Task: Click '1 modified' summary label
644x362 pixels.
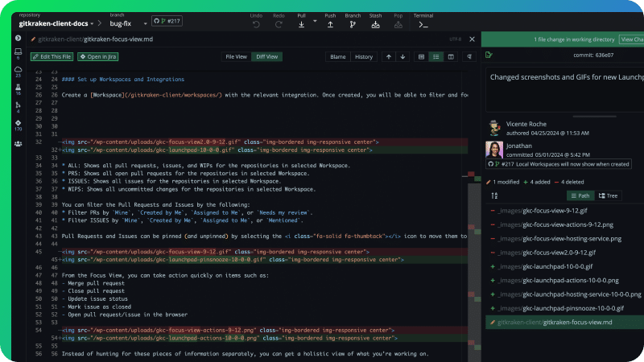Action: 502,182
